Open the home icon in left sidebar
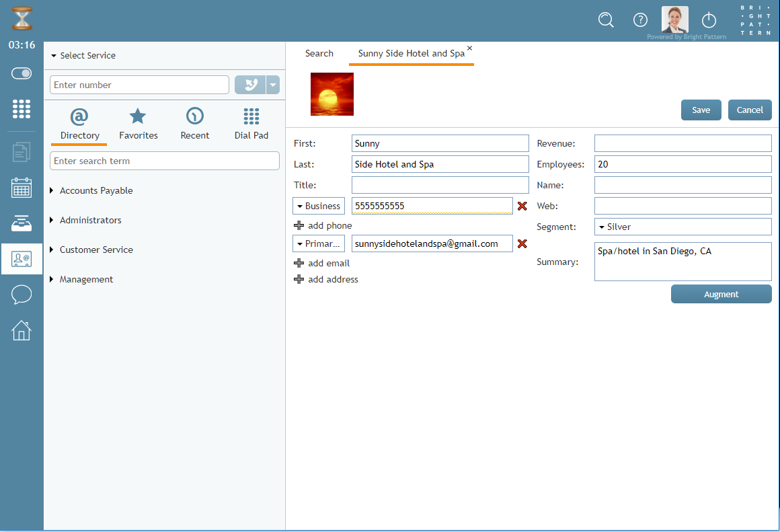Screen dimensions: 780x532 tap(22, 330)
